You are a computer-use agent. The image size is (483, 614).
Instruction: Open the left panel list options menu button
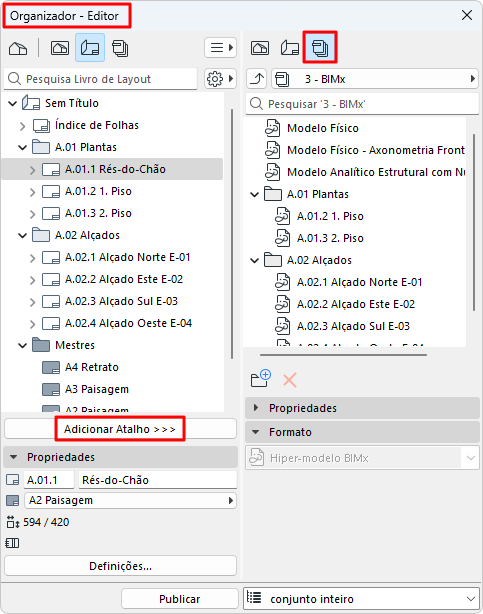(x=221, y=48)
